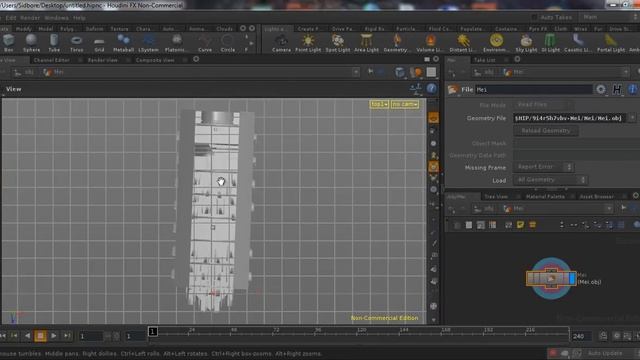Play the timeline forward
Image resolution: width=640 pixels, height=360 pixels.
[x=53, y=336]
